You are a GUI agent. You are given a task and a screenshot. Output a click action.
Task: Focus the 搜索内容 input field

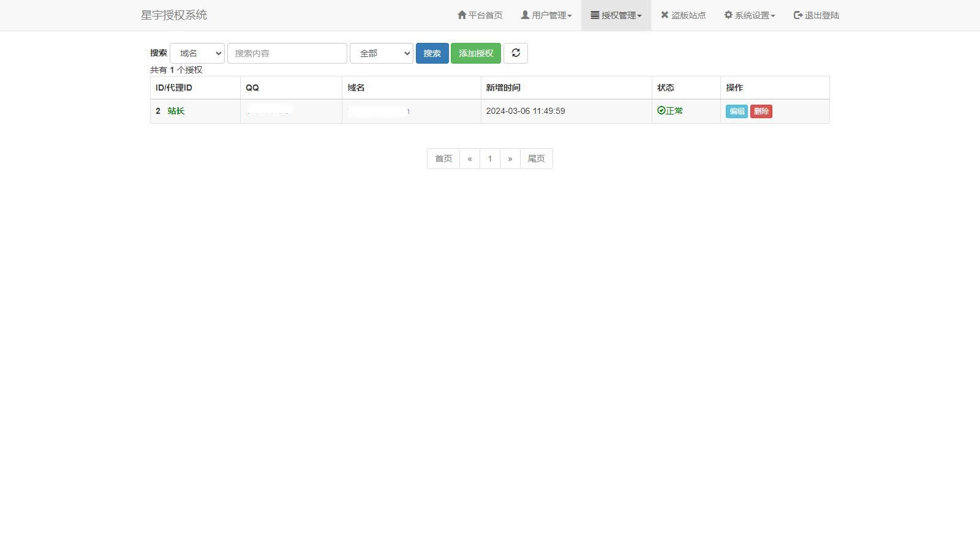pyautogui.click(x=287, y=53)
